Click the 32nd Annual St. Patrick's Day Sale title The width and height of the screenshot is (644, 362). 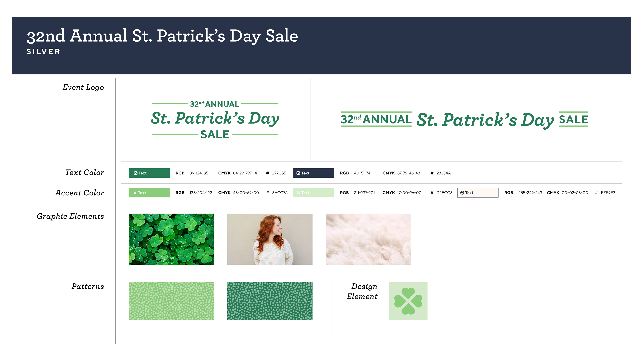(x=162, y=36)
